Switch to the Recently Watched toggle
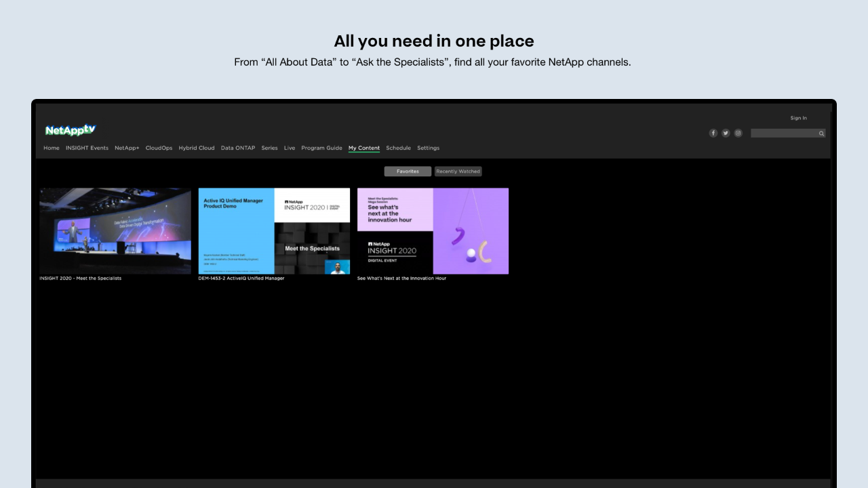This screenshot has width=868, height=488. [x=458, y=171]
